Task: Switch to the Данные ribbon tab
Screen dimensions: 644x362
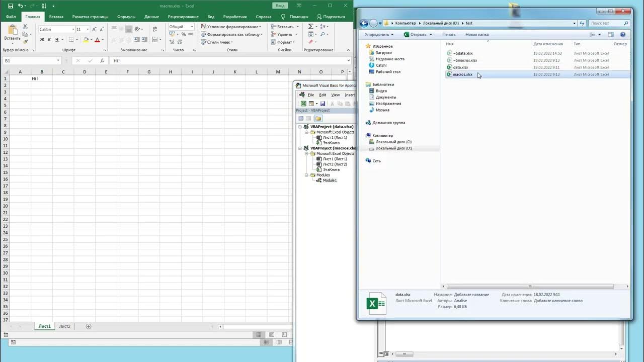Action: 151,17
